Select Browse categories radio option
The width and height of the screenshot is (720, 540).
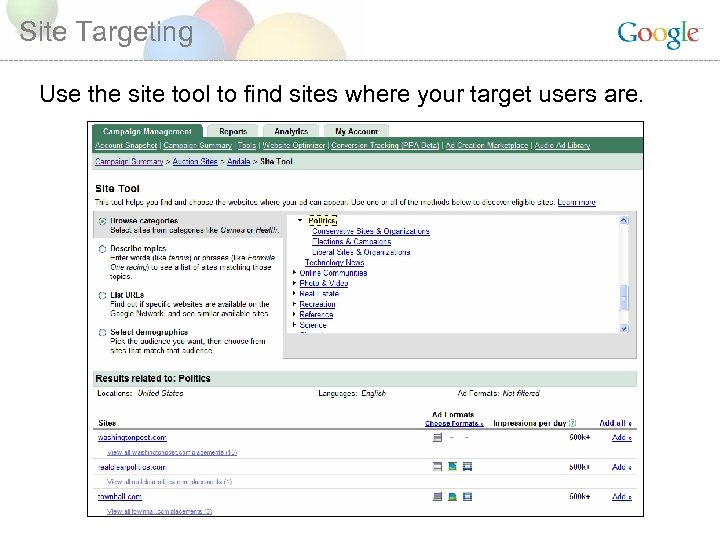pos(102,221)
